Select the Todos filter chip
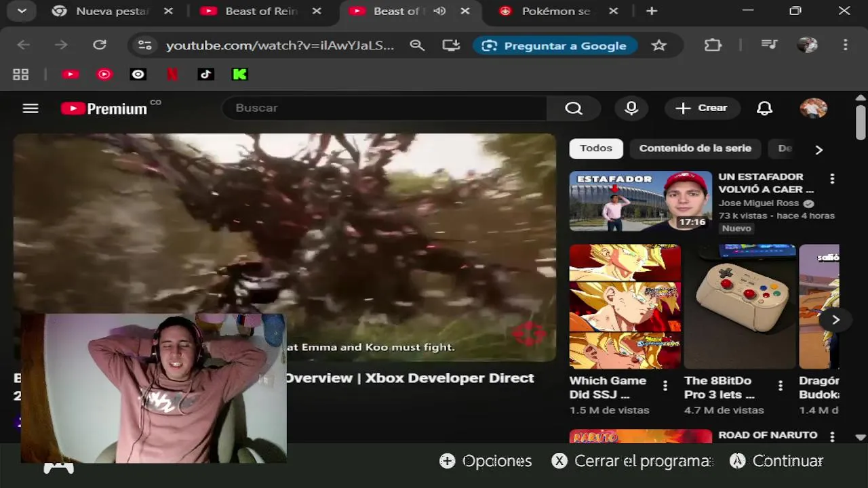 596,148
